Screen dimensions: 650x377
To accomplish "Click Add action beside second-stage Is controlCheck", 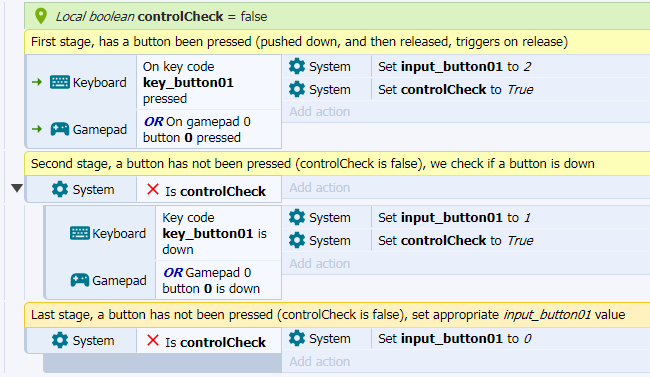I will coord(320,187).
